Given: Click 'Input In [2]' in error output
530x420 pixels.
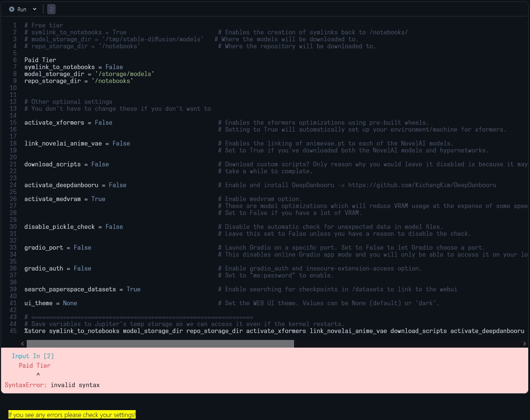Looking at the screenshot, I should point(33,356).
